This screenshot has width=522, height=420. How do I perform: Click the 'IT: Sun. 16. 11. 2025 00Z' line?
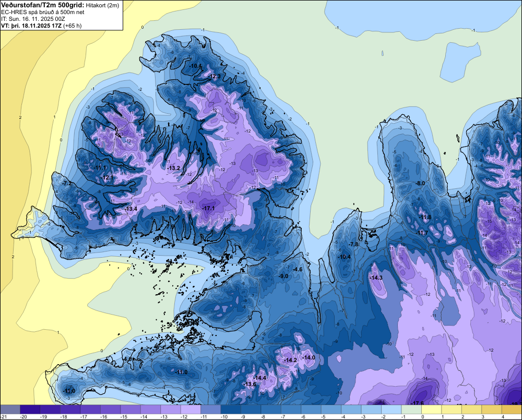click(x=33, y=19)
